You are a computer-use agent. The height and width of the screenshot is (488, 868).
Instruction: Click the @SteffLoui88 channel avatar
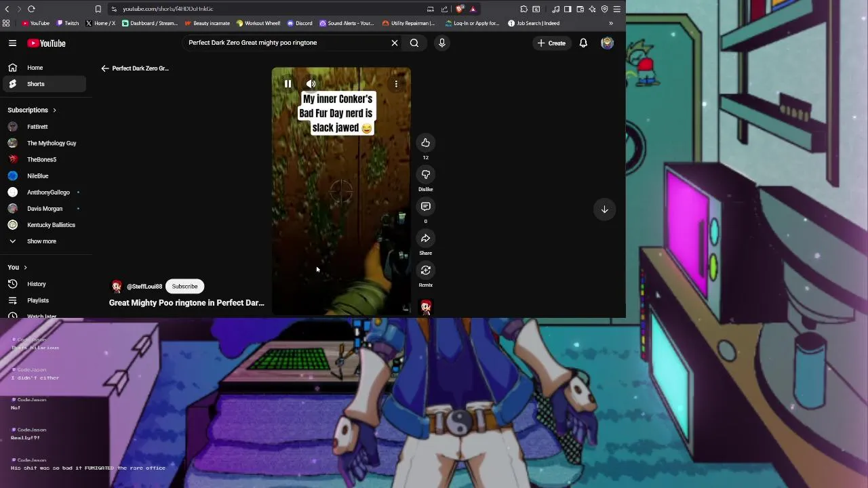pos(117,286)
